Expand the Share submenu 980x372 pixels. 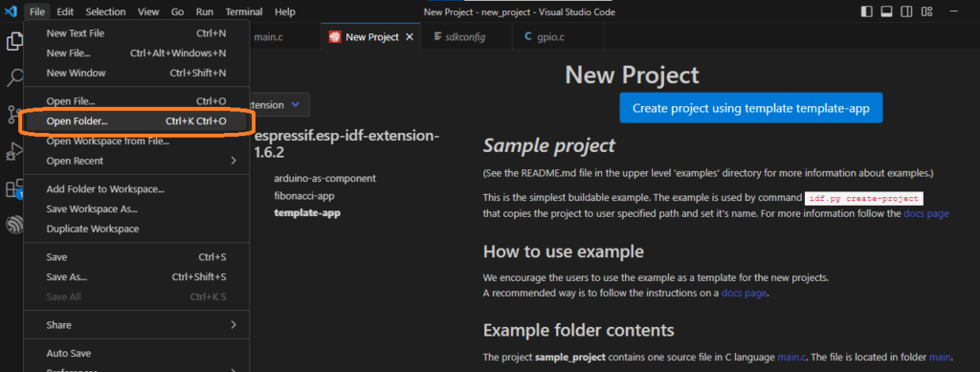coord(136,325)
